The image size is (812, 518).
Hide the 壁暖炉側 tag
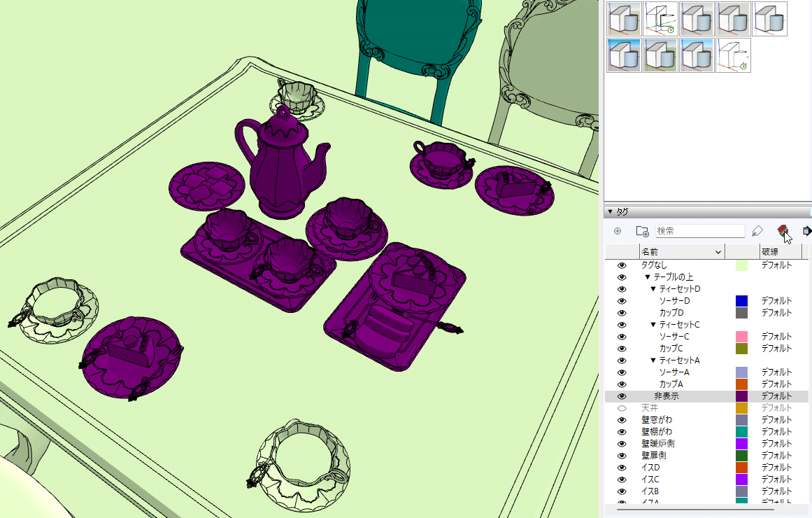tap(622, 444)
